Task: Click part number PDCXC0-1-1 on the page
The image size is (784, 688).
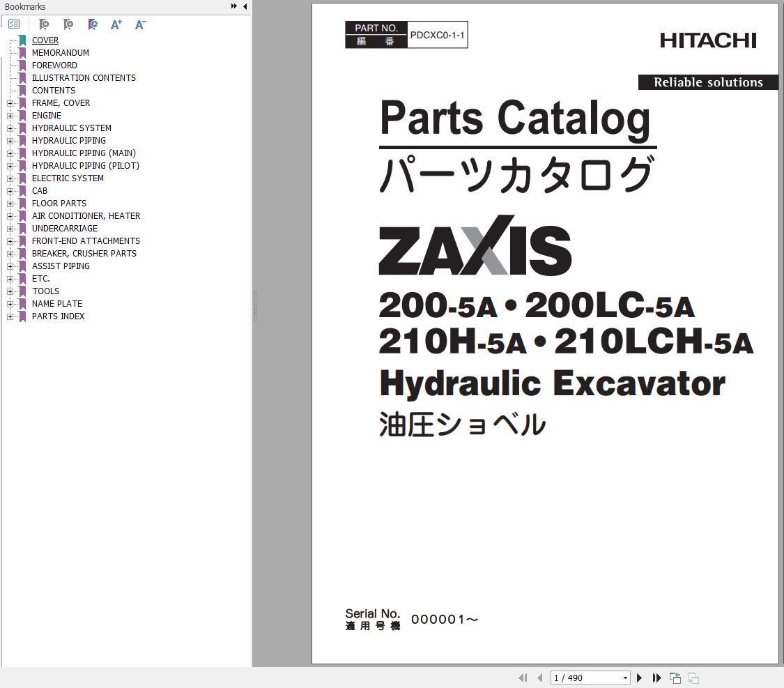Action: point(437,35)
